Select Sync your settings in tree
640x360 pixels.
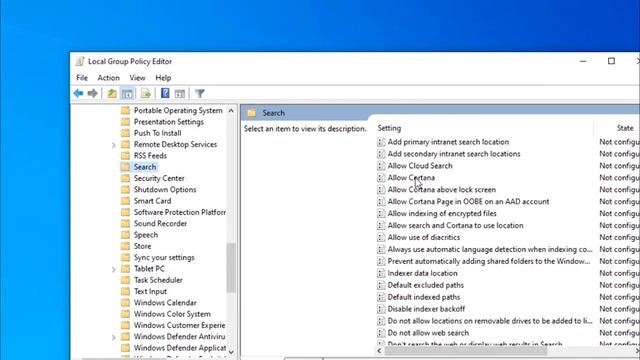[x=164, y=258]
